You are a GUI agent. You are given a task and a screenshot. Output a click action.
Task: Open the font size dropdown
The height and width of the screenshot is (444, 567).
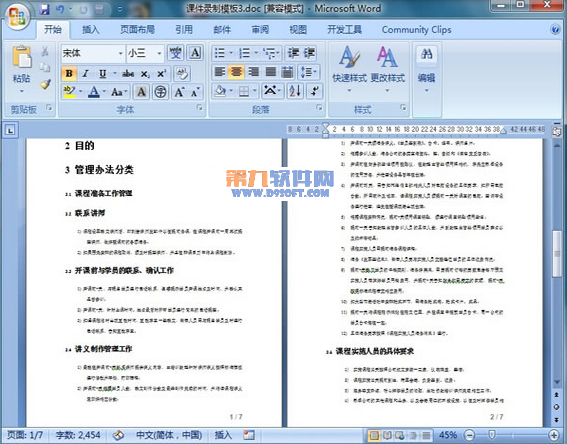pyautogui.click(x=159, y=54)
